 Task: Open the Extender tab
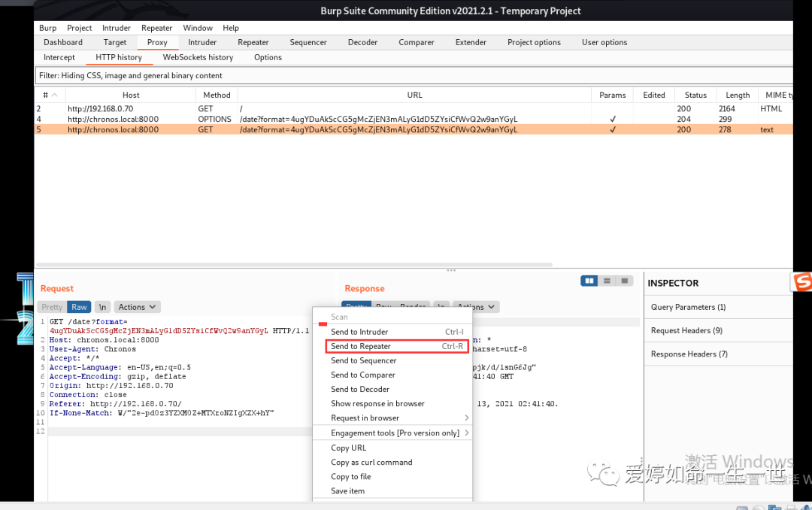pyautogui.click(x=471, y=42)
